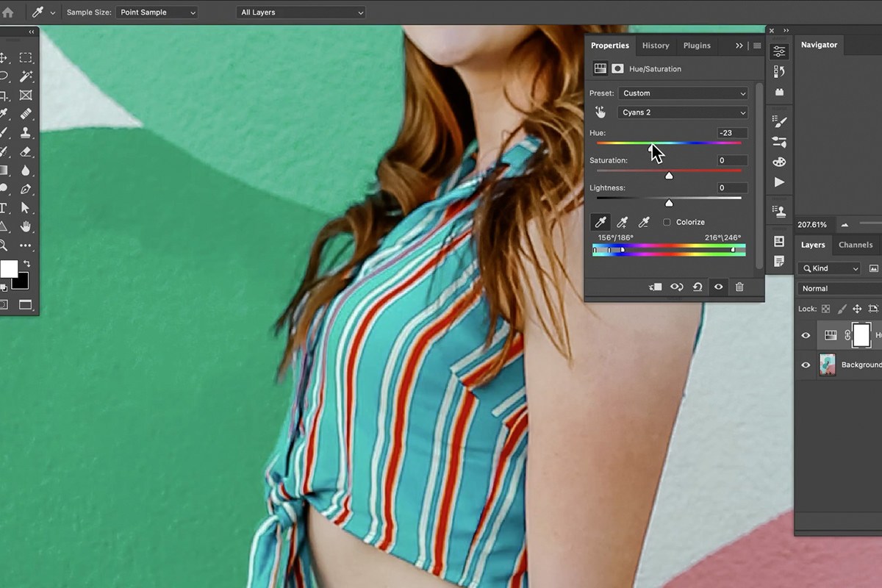The height and width of the screenshot is (588, 882).
Task: Select the Pen tool
Action: pos(26,190)
